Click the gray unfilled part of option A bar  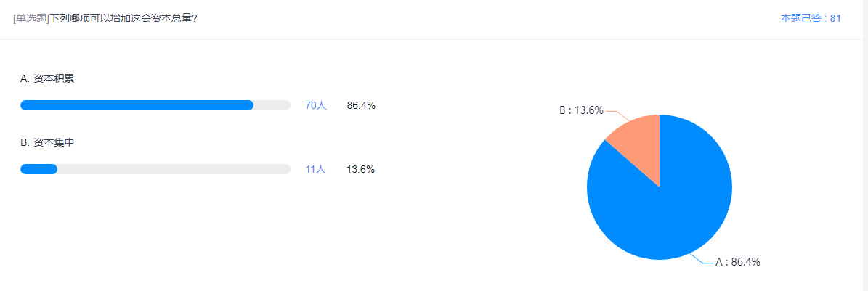pyautogui.click(x=272, y=105)
